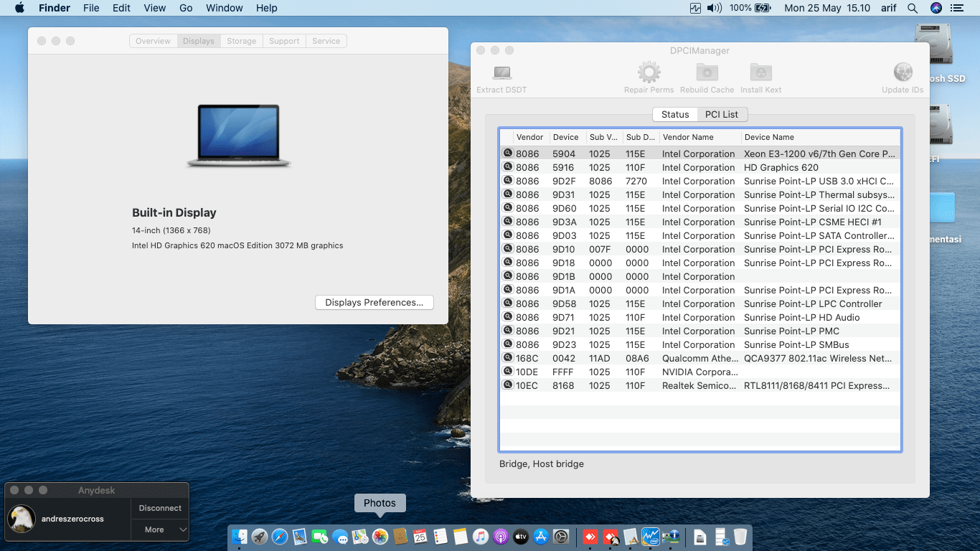Expand More dropdown in Anydesk panel

tap(160, 529)
